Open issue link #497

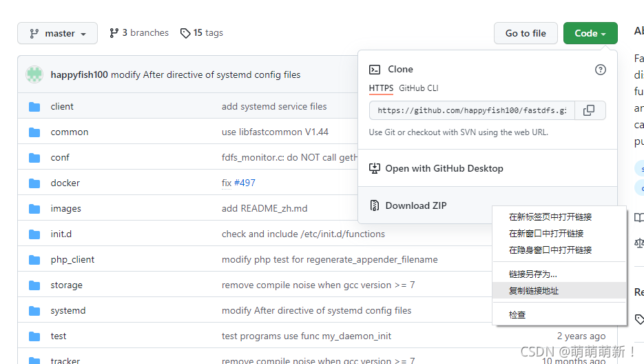[245, 183]
